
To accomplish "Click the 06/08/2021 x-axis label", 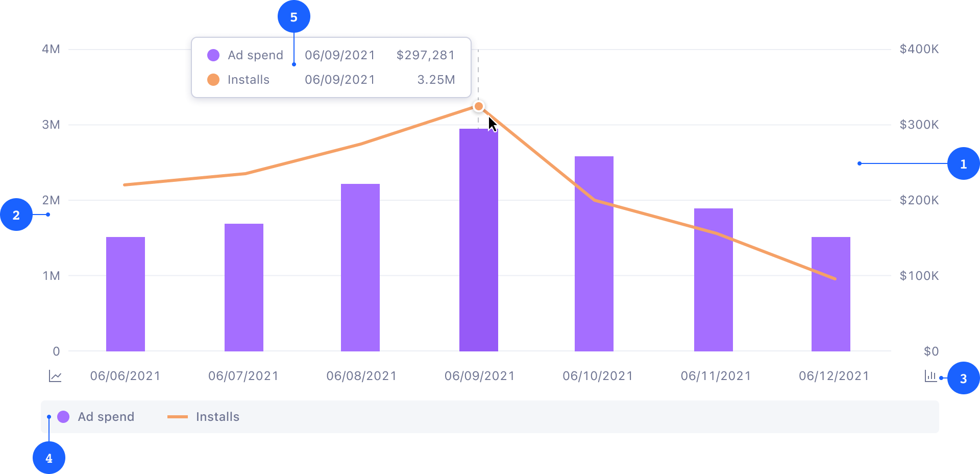I will [x=362, y=376].
